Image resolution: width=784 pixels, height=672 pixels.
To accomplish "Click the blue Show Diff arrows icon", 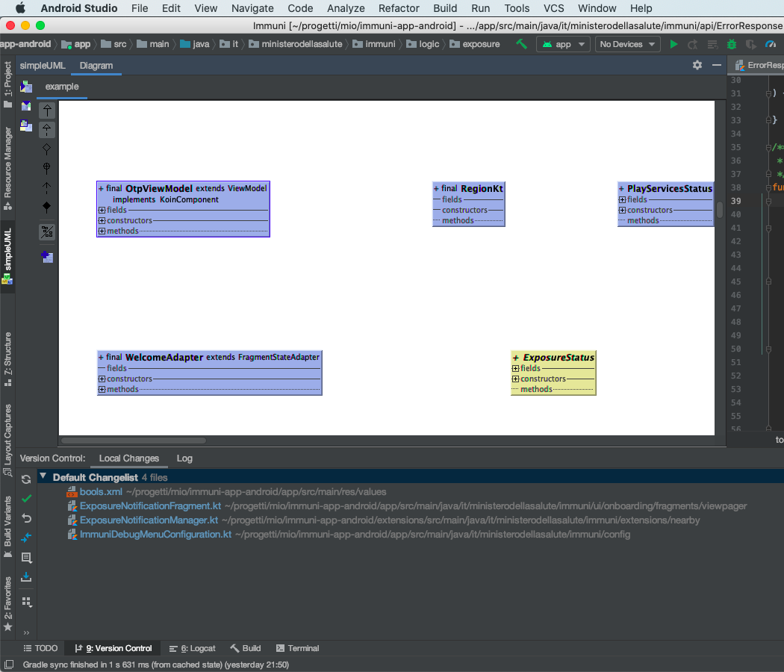I will coord(26,538).
